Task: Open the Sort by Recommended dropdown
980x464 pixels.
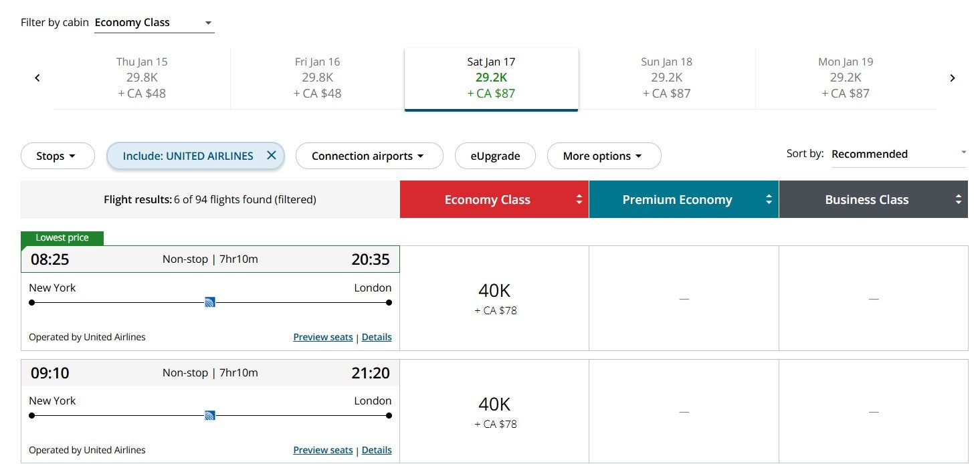Action: pos(899,154)
